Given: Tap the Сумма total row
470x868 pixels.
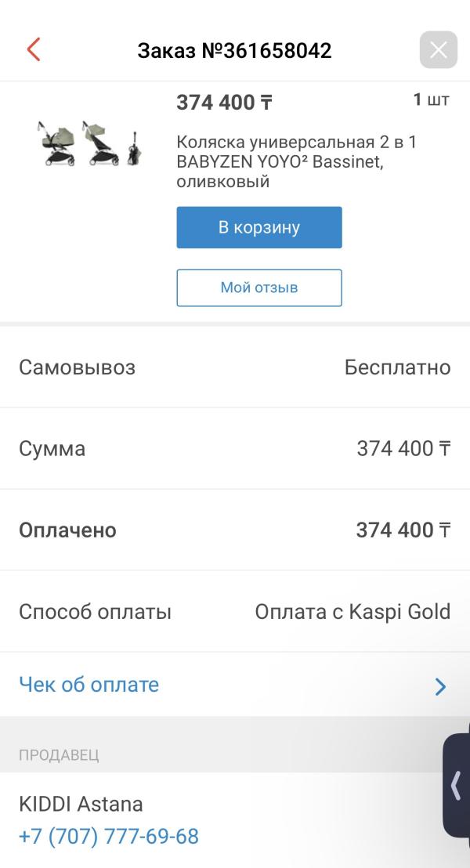Looking at the screenshot, I should [235, 448].
